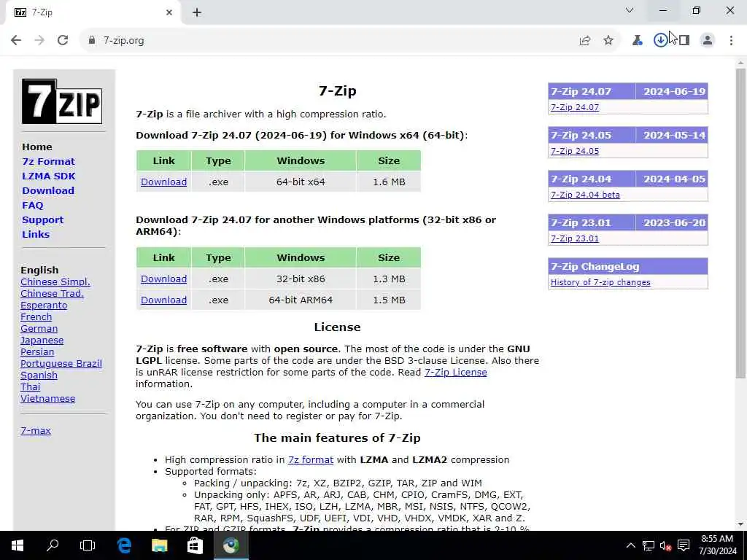Open the tab search chevron

(630, 10)
